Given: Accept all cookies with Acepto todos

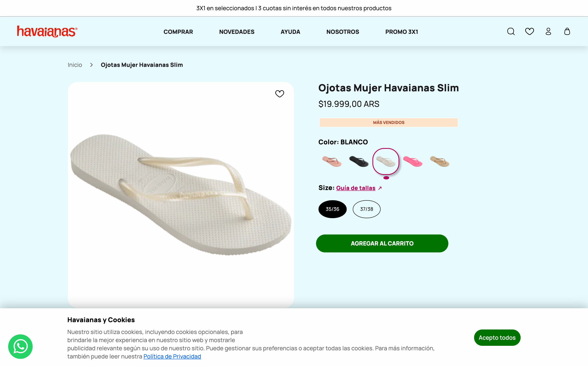Looking at the screenshot, I should [x=497, y=337].
